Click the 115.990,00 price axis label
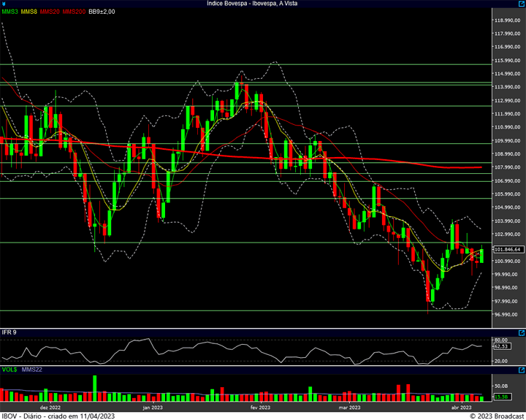 point(507,61)
